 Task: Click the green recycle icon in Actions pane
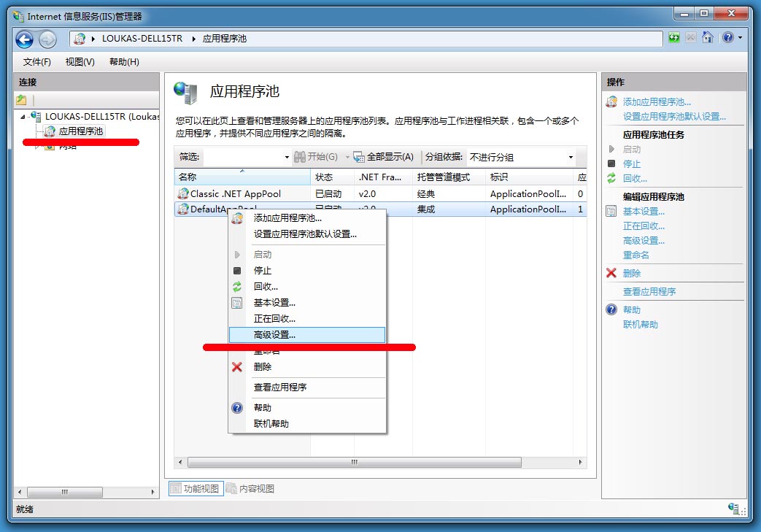pos(611,178)
